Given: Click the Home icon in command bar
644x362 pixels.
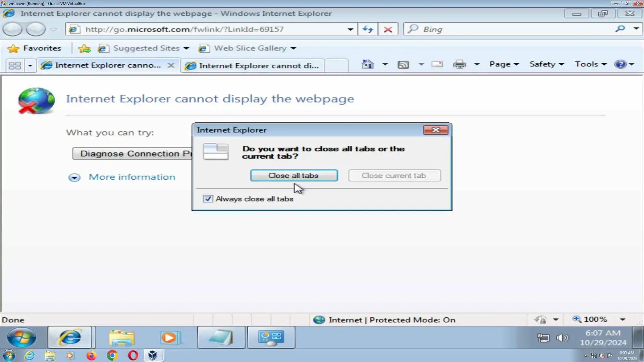Looking at the screenshot, I should [x=368, y=64].
